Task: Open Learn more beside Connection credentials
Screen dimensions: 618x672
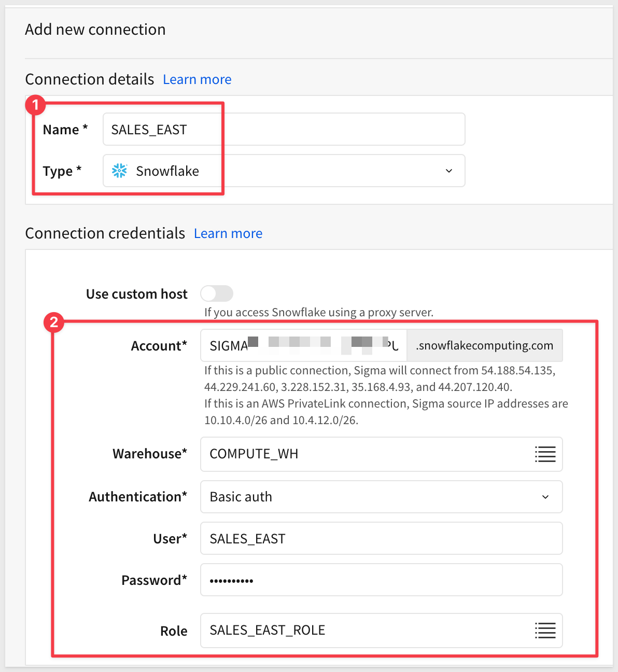Action: coord(228,233)
